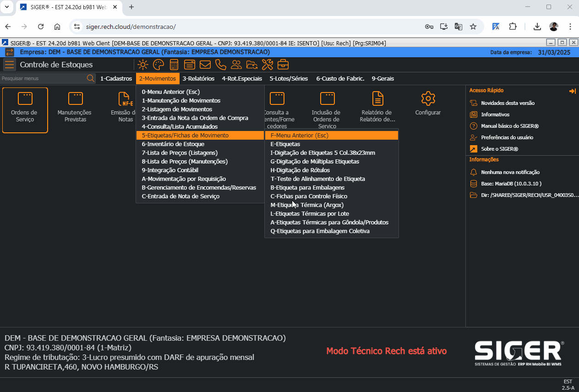
Task: Open the wrench and screwdriver tools icon
Action: point(268,65)
